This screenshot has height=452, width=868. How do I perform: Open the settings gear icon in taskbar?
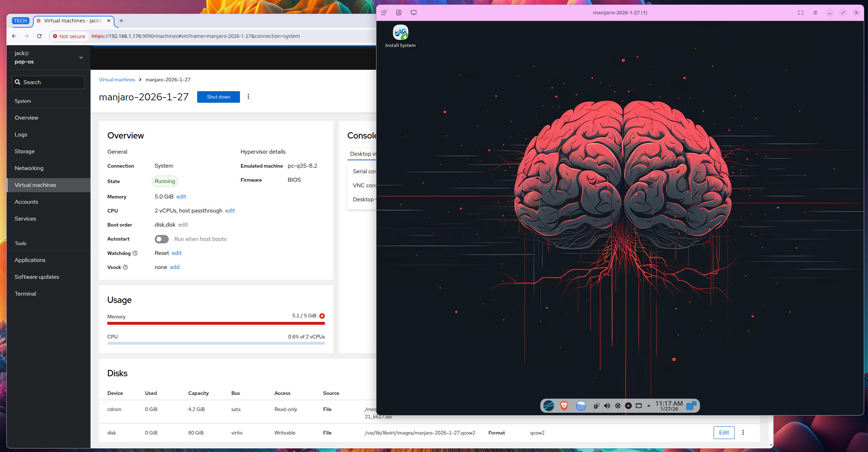click(617, 406)
